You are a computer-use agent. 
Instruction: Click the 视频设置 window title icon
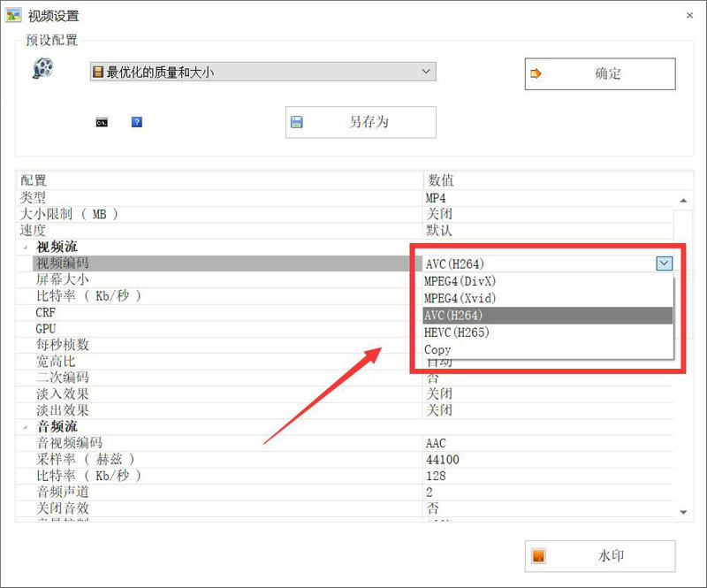coord(13,15)
